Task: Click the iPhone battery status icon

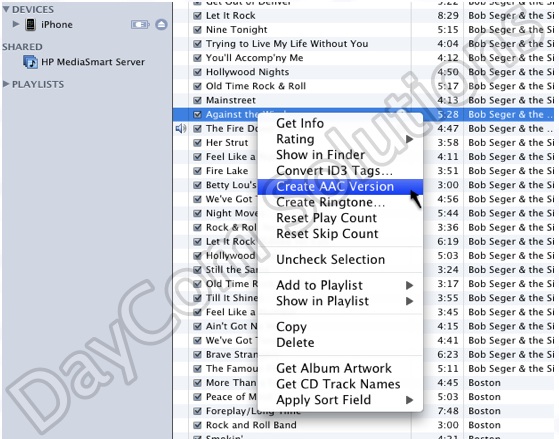Action: [x=140, y=25]
